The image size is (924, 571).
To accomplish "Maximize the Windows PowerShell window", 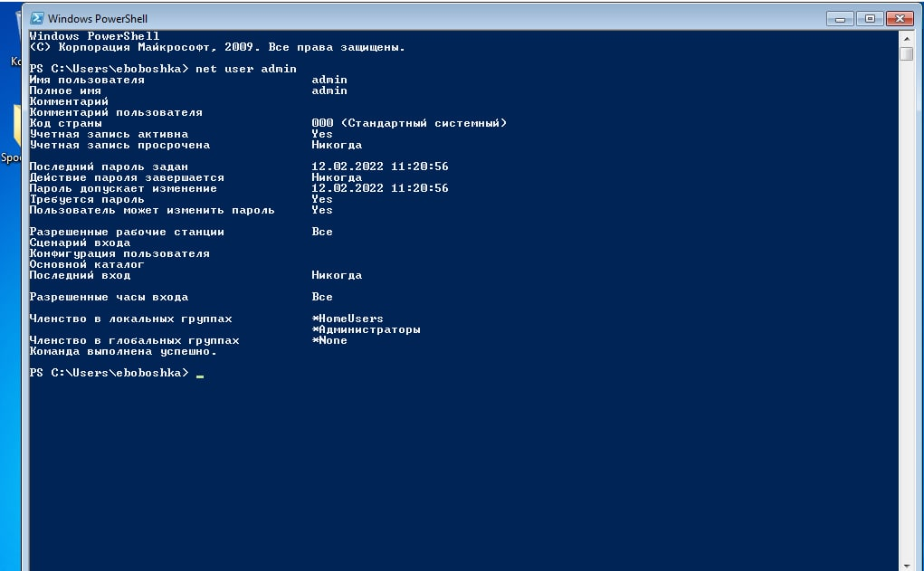I will coord(870,19).
